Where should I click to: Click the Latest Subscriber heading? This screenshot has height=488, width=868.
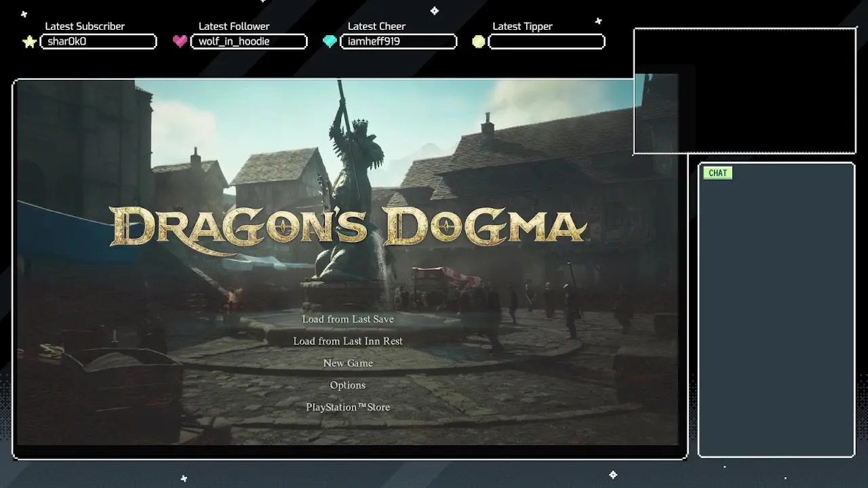85,26
